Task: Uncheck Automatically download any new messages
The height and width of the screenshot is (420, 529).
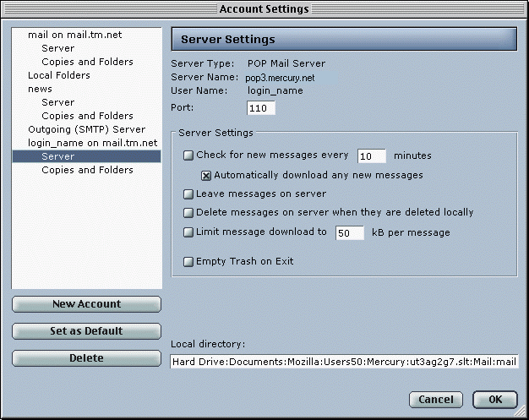Action: (x=205, y=176)
